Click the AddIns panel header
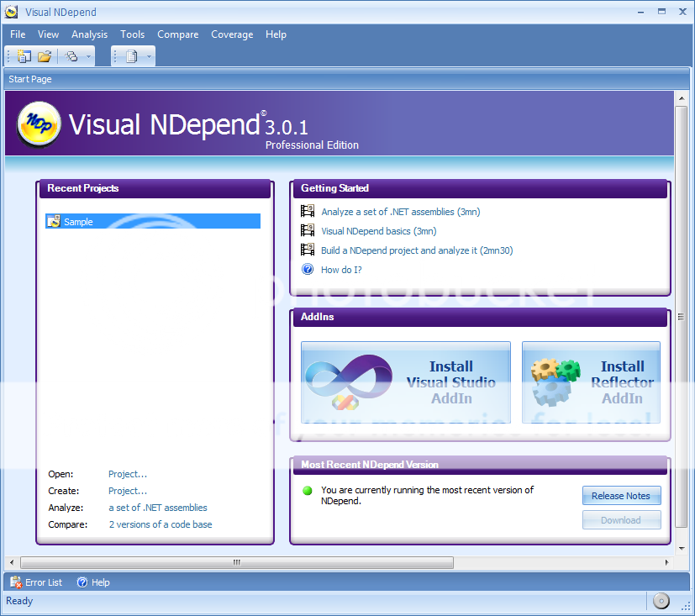695x616 pixels. 480,317
